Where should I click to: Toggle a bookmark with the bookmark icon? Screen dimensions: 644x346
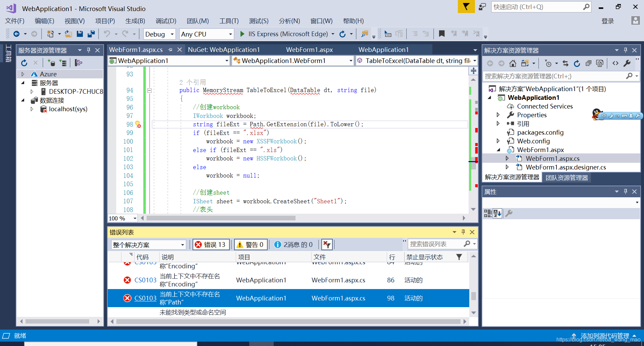442,33
